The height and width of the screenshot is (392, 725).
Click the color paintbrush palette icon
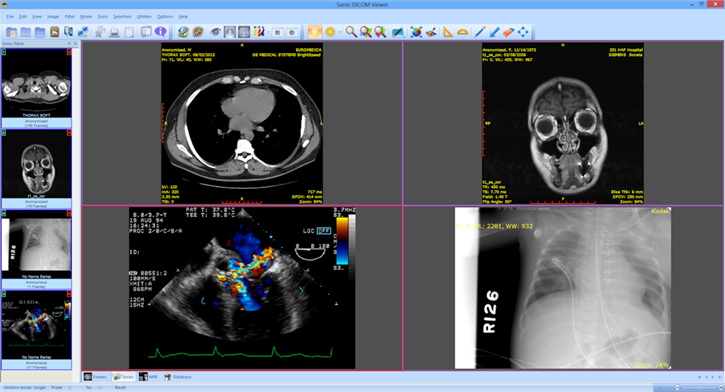pos(431,32)
